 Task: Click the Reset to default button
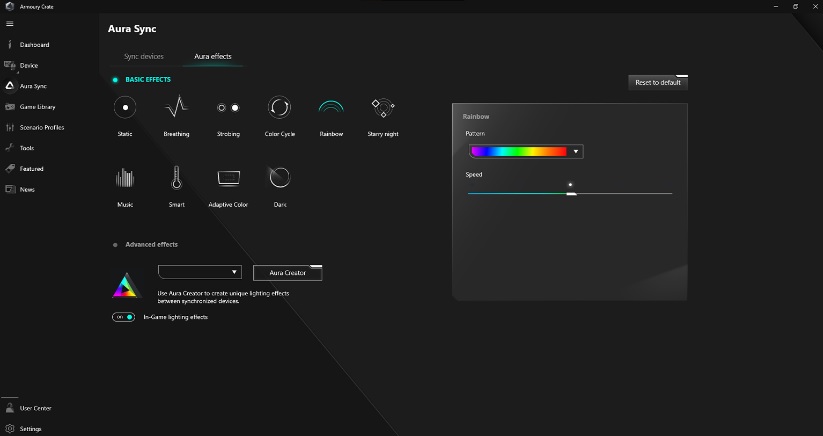click(x=657, y=83)
